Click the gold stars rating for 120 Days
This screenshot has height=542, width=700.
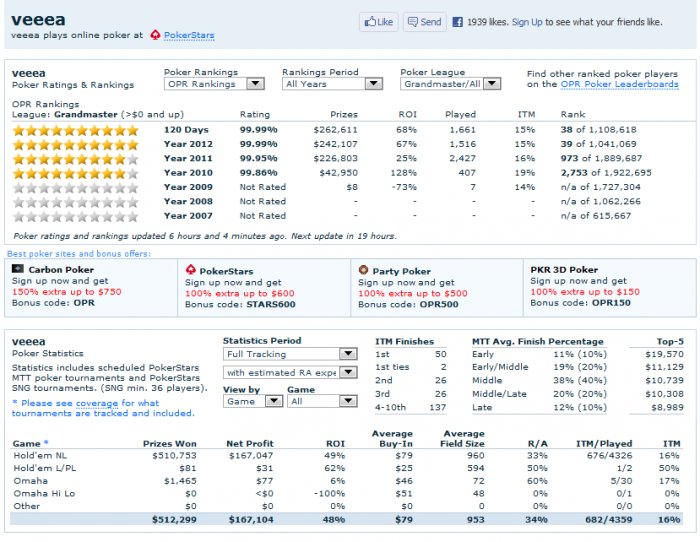80,130
